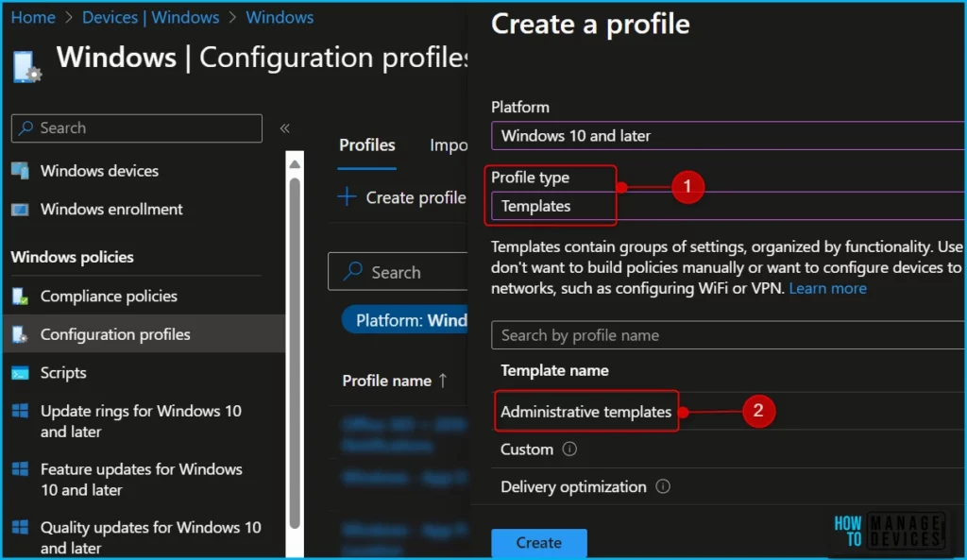The image size is (967, 560).
Task: Click the blue Create button
Action: 539,543
